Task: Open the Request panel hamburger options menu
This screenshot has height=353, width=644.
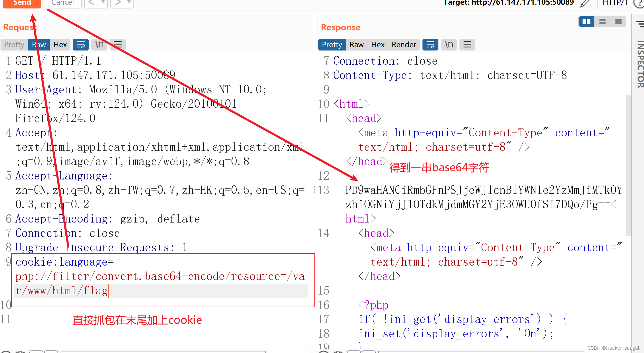Action: click(x=118, y=45)
